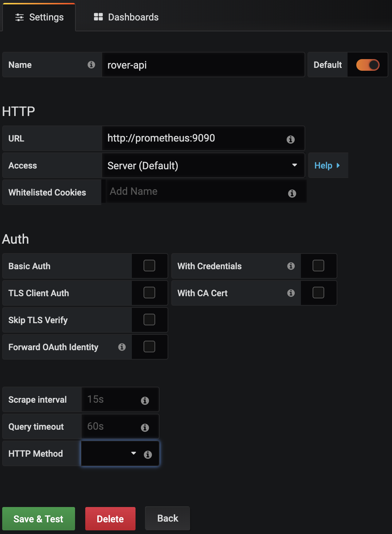Open the Access dropdown

[x=203, y=165]
